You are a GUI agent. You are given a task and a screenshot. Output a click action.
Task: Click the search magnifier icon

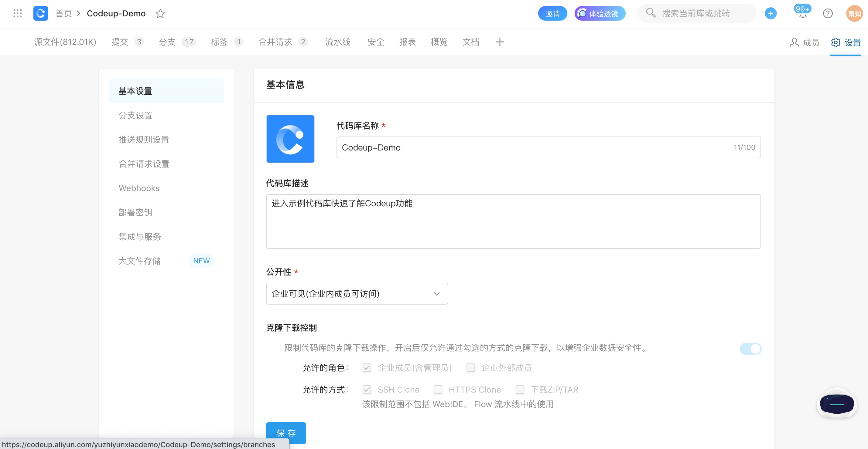pos(651,13)
